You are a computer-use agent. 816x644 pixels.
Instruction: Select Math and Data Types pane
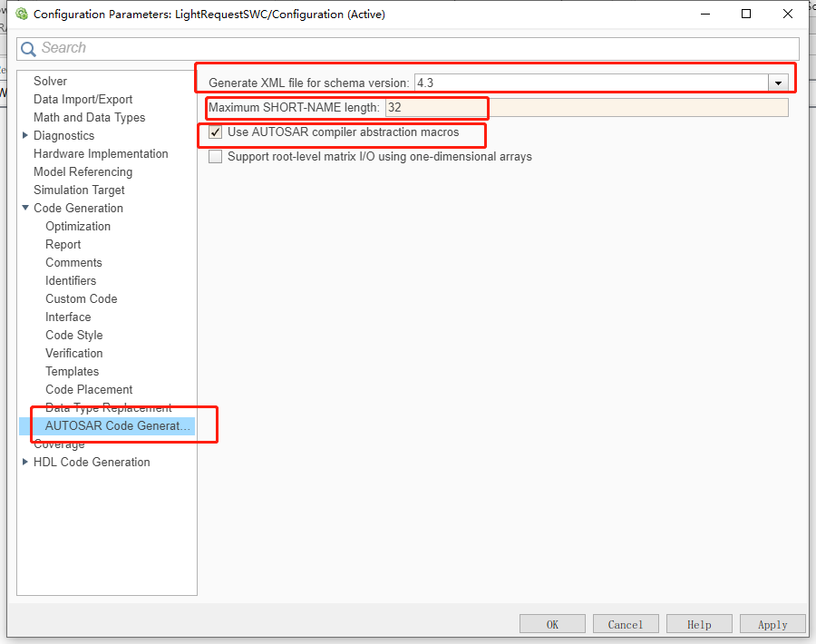point(89,118)
